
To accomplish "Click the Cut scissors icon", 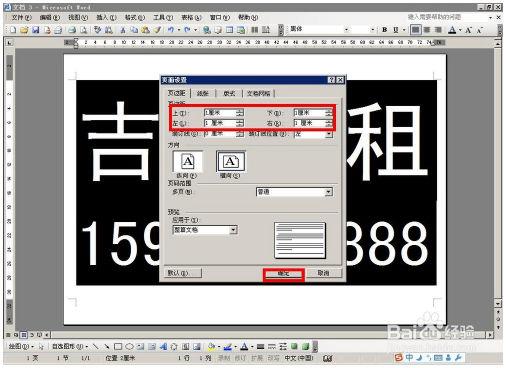I will (123, 30).
